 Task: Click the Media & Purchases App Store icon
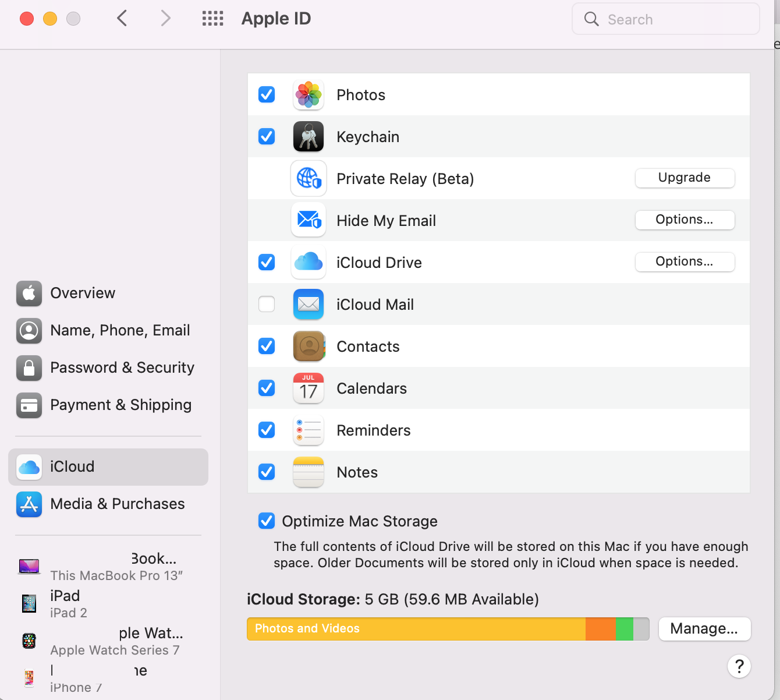click(x=29, y=504)
